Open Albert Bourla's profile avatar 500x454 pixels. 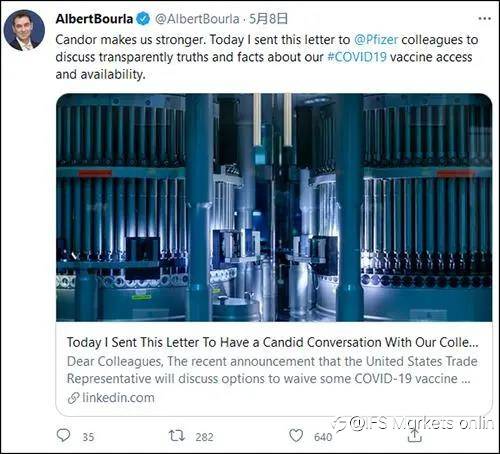click(x=24, y=30)
